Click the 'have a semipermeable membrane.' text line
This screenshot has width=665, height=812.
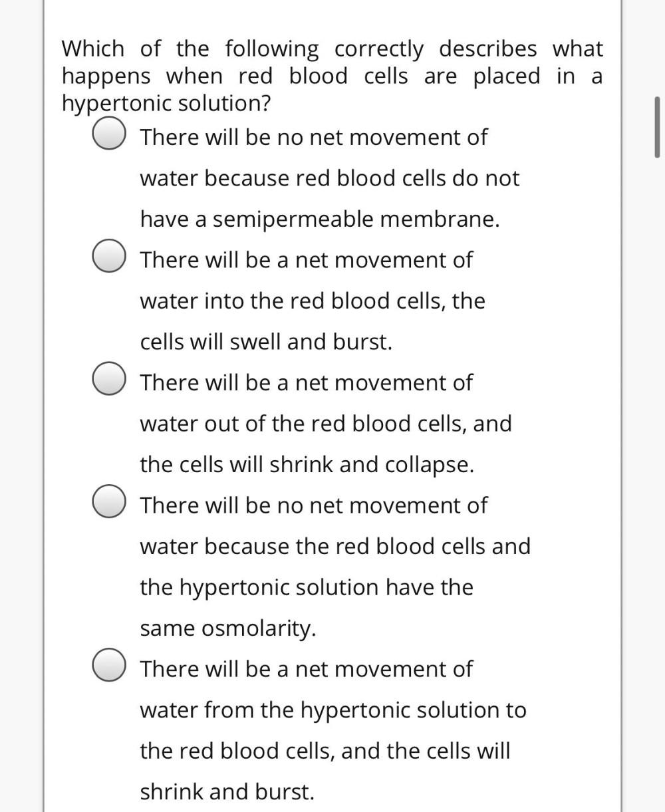click(319, 219)
